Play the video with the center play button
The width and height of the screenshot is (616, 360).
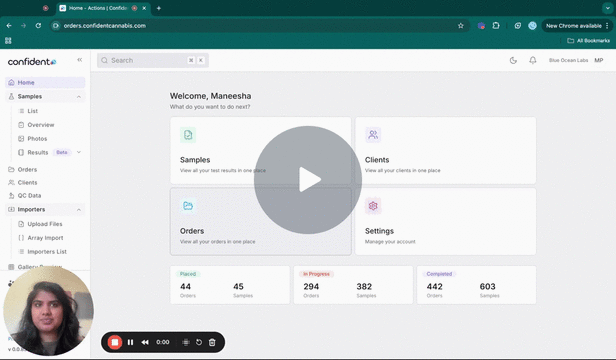[x=308, y=180]
